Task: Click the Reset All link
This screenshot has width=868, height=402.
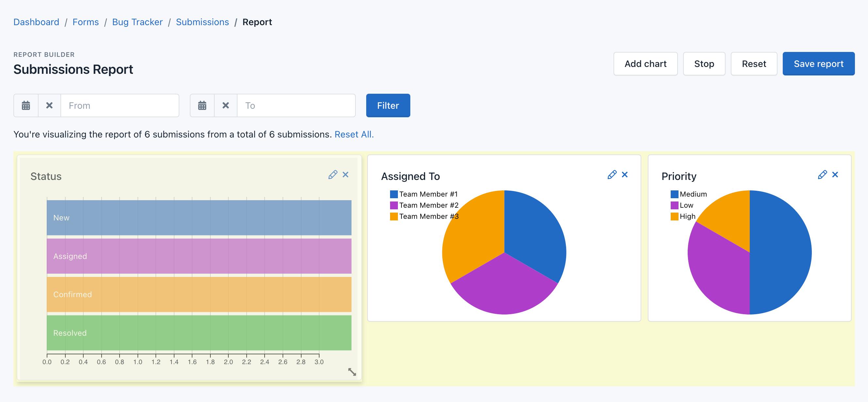Action: pyautogui.click(x=354, y=134)
